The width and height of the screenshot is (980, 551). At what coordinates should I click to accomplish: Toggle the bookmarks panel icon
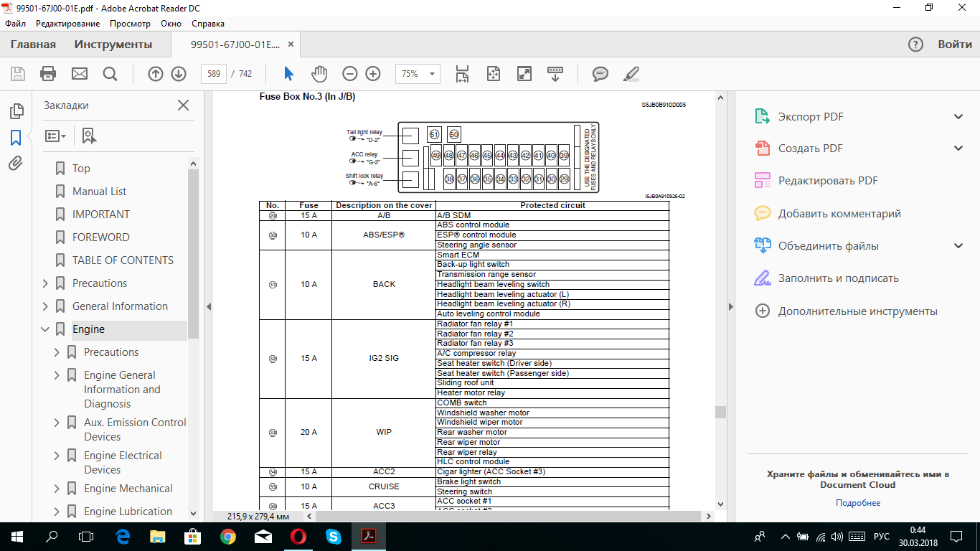coord(16,138)
